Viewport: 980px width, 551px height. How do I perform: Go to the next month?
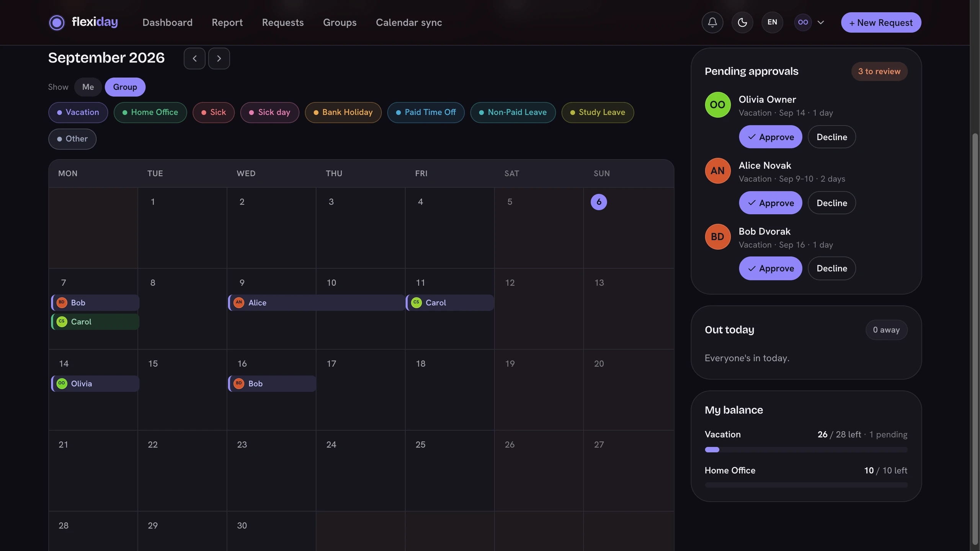(x=219, y=59)
